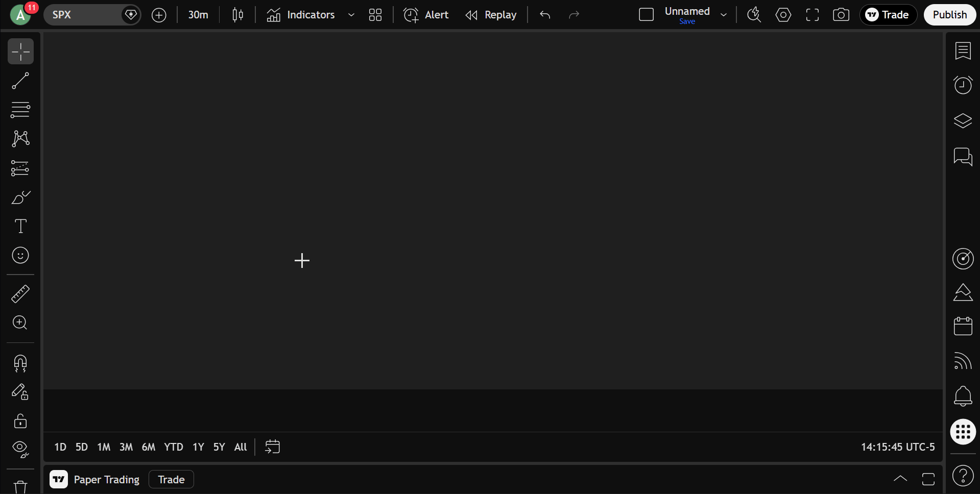Open the Unnamed layout dropdown

pyautogui.click(x=724, y=15)
